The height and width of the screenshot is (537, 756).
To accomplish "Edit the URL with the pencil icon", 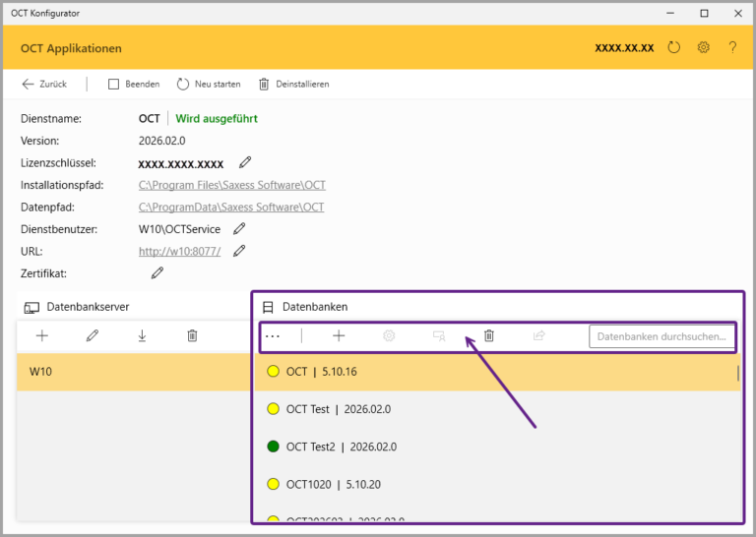I will [239, 251].
